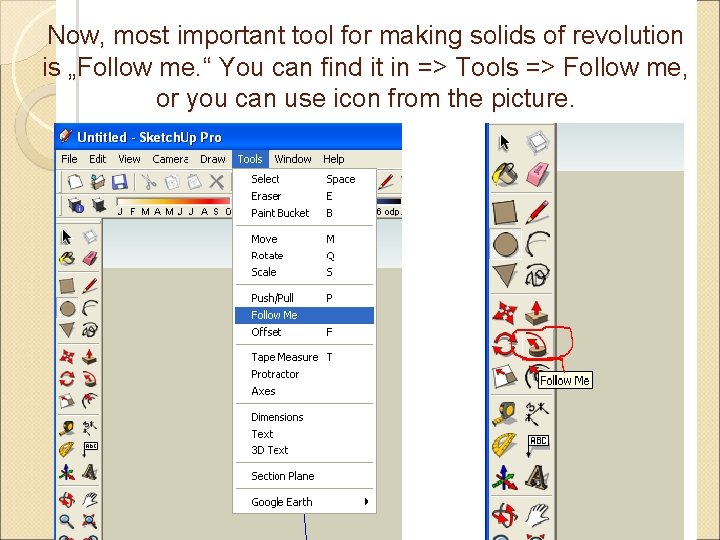720x540 pixels.
Task: Open the Draw menu
Action: pyautogui.click(x=213, y=159)
